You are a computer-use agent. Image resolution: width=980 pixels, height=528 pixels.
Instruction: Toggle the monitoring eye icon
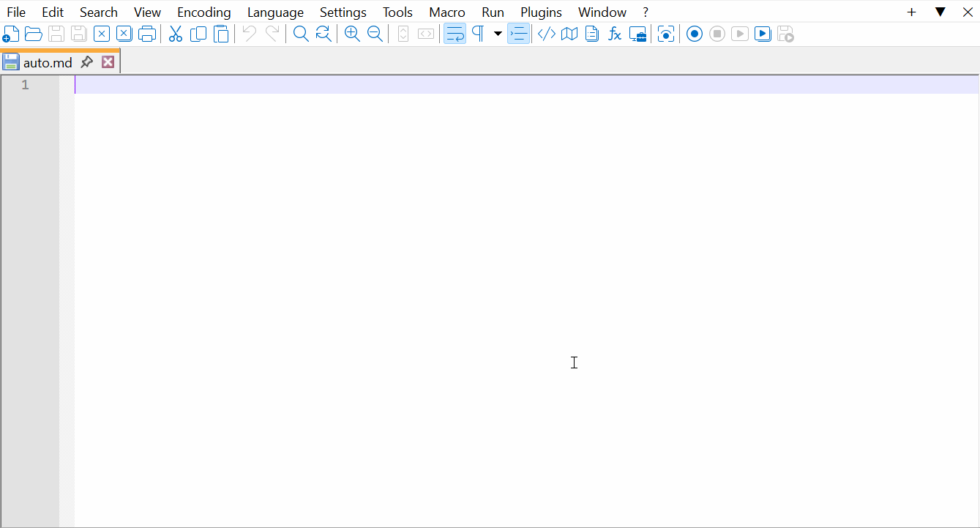[x=666, y=34]
